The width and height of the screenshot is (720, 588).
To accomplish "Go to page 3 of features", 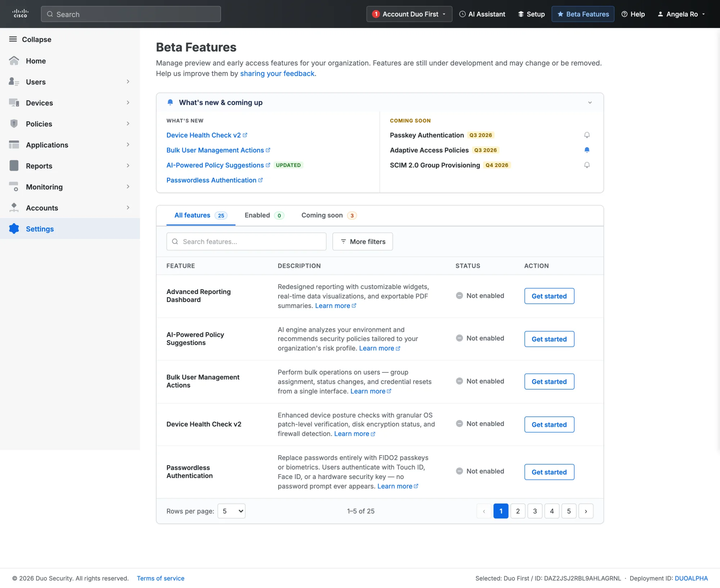I will tap(535, 511).
